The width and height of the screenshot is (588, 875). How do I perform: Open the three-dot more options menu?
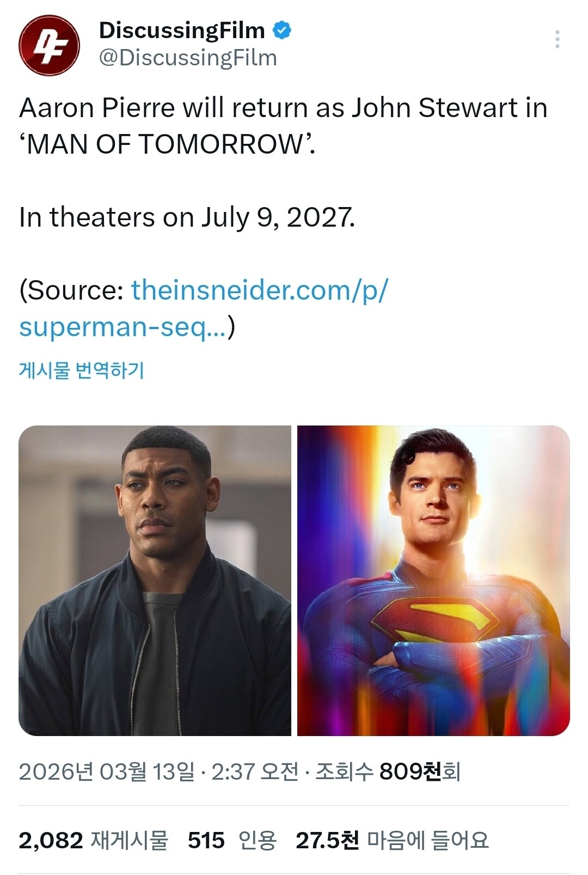(x=557, y=39)
